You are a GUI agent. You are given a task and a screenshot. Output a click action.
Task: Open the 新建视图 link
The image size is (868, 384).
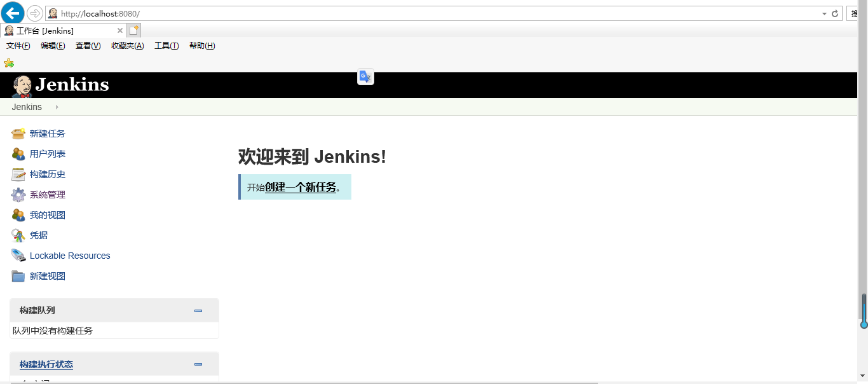[x=48, y=276]
